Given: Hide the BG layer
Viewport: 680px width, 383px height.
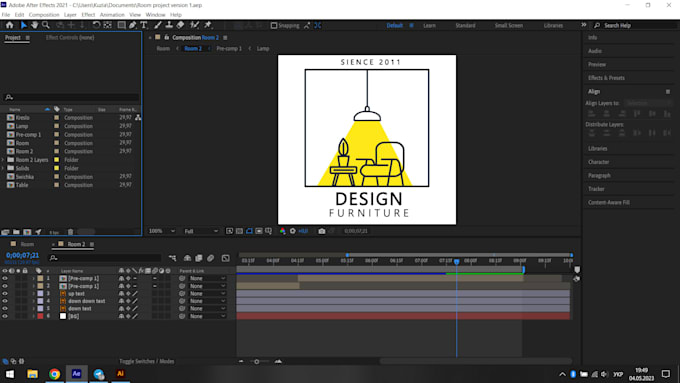Looking at the screenshot, I should (5, 316).
